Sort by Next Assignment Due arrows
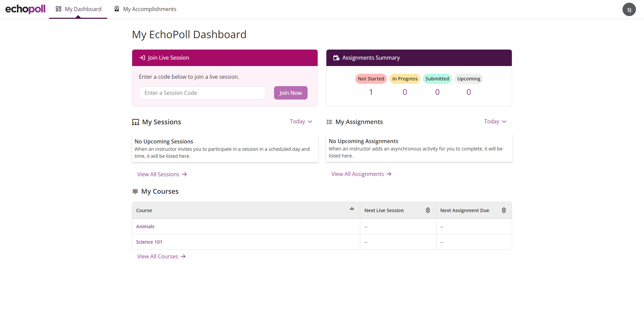The height and width of the screenshot is (314, 644). [x=504, y=210]
